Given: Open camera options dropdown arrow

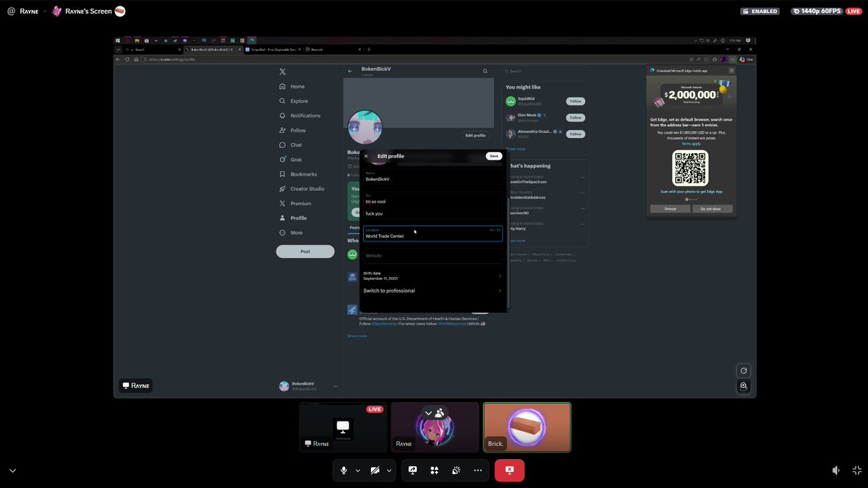Looking at the screenshot, I should pyautogui.click(x=389, y=470).
